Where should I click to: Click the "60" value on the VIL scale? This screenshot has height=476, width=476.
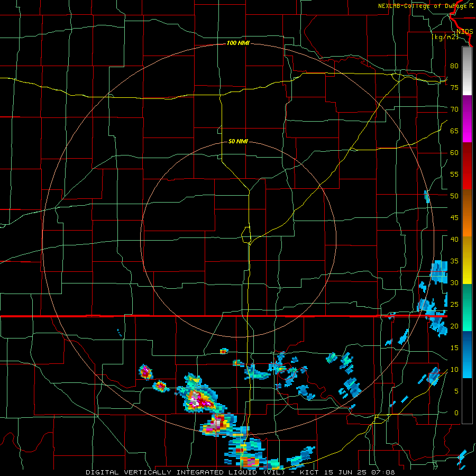point(454,153)
